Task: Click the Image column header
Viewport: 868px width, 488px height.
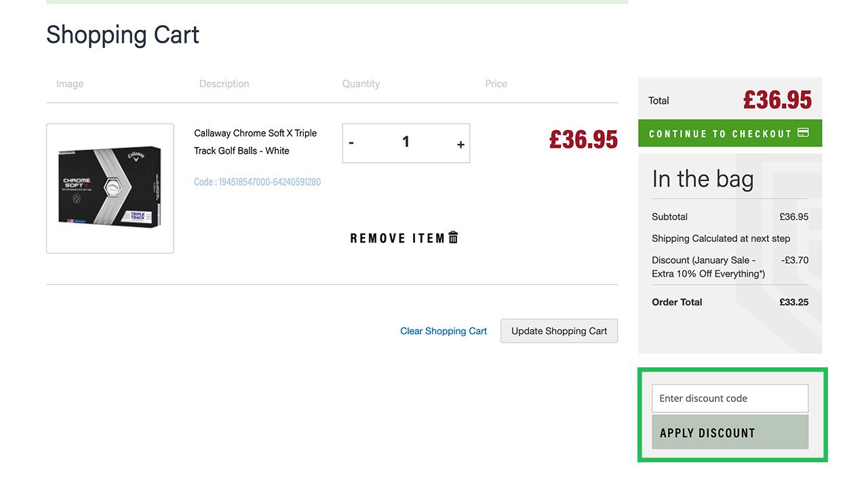Action: pyautogui.click(x=70, y=84)
